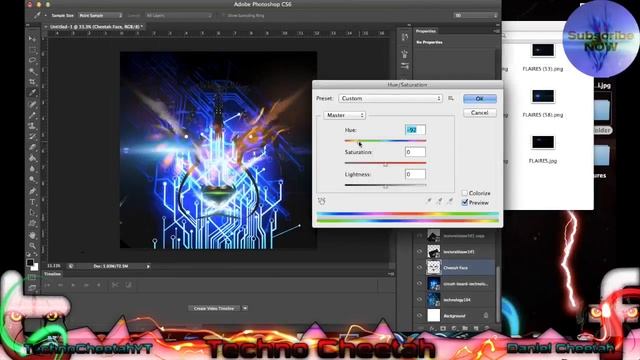The width and height of the screenshot is (640, 360).
Task: Show the textureblaster141 copy layer
Action: 419,236
